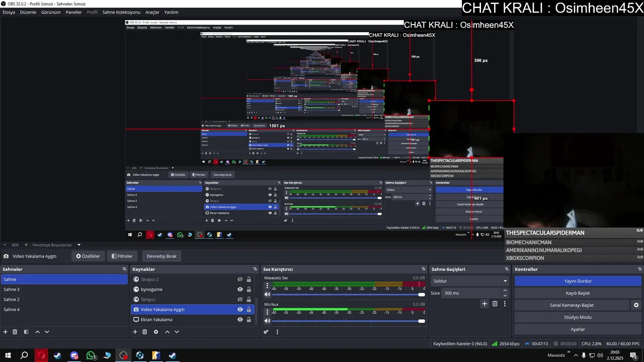Image resolution: width=644 pixels, height=362 pixels.
Task: Undock the Kontroller panel
Action: 639,269
